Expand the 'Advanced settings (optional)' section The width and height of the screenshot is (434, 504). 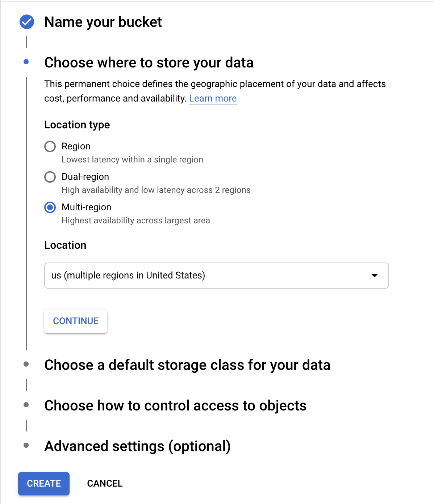[x=137, y=446]
